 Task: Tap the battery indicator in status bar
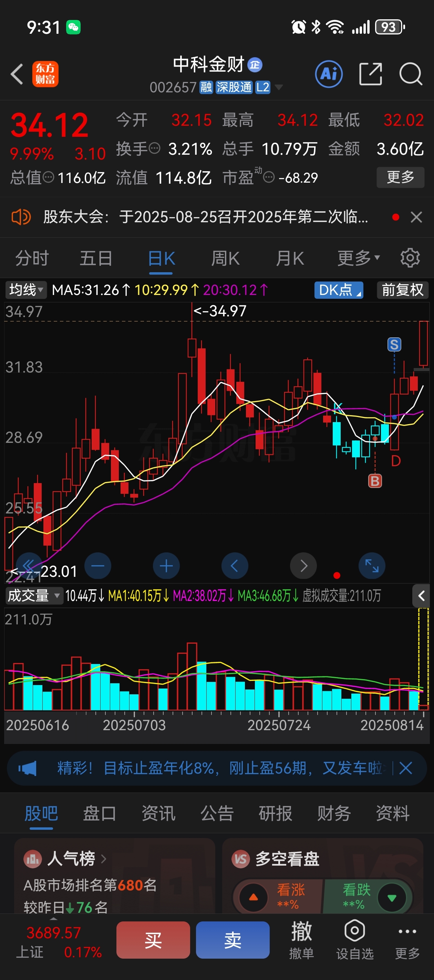coord(390,27)
